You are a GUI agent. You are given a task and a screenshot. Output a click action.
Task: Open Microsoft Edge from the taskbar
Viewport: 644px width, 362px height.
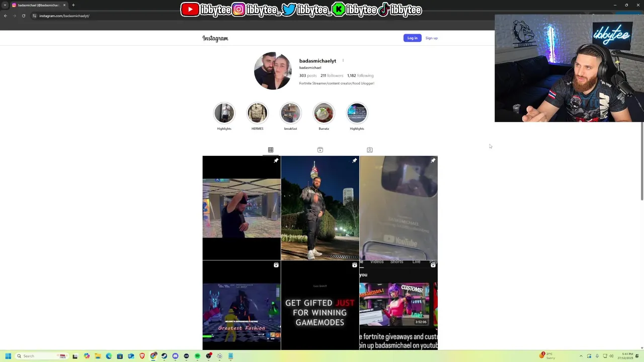tap(109, 356)
